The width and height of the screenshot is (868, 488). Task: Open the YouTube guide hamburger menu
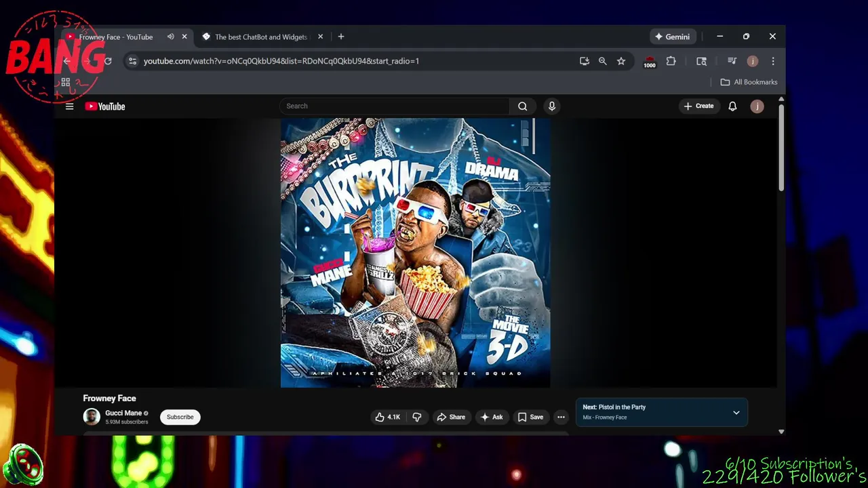coord(69,106)
